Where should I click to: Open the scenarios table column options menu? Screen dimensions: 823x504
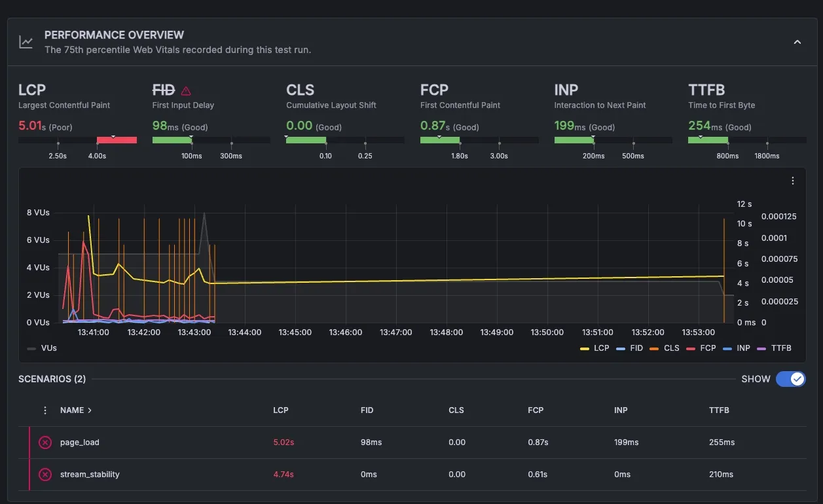tap(45, 410)
